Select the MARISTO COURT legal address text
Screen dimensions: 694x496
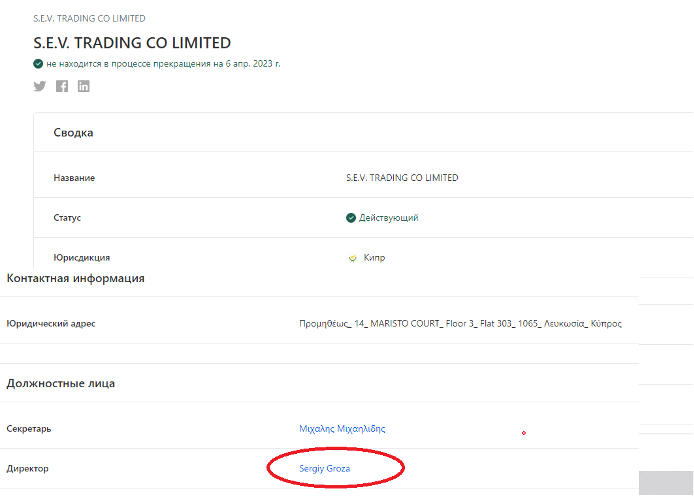tap(460, 324)
